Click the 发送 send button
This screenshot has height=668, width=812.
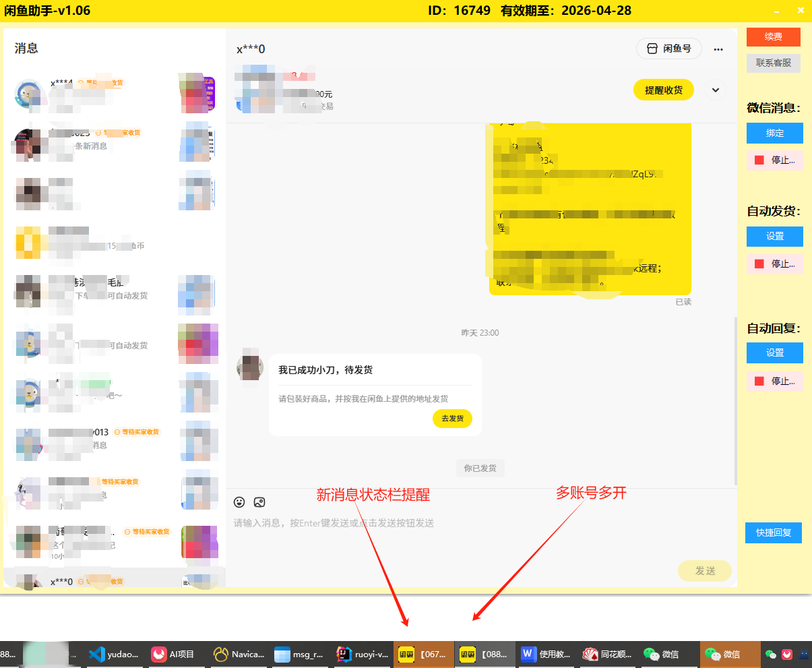tap(705, 571)
